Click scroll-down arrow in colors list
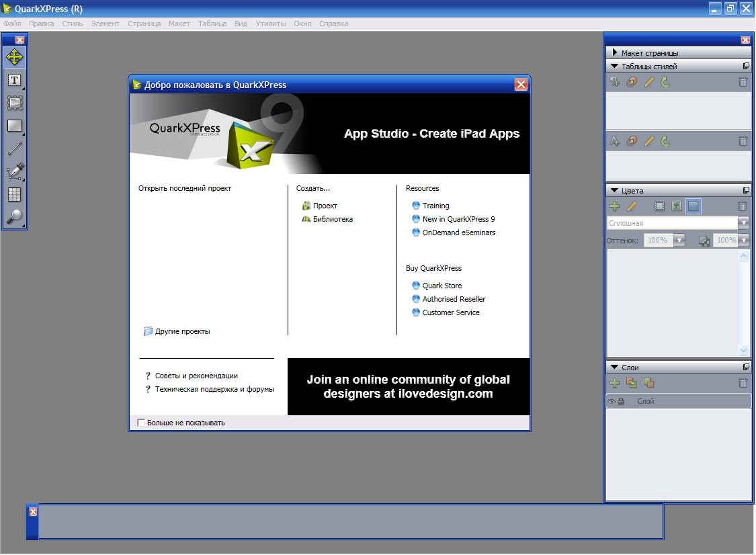This screenshot has height=555, width=756. pos(743,351)
